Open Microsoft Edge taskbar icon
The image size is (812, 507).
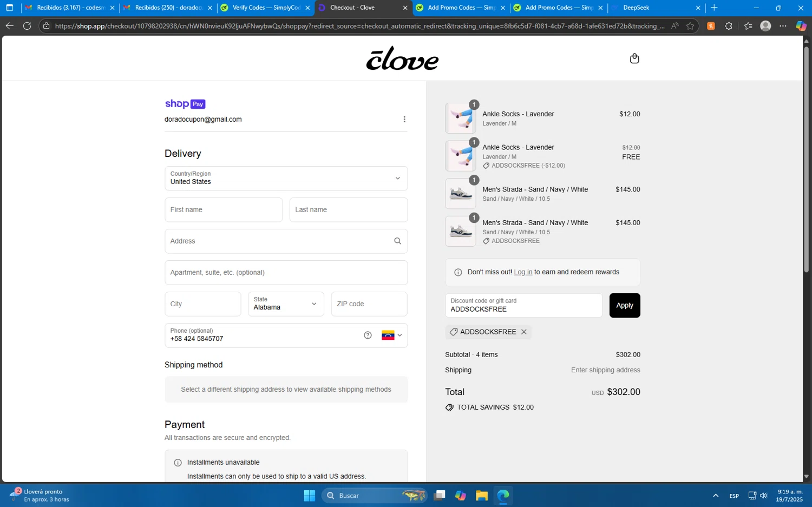click(x=503, y=496)
